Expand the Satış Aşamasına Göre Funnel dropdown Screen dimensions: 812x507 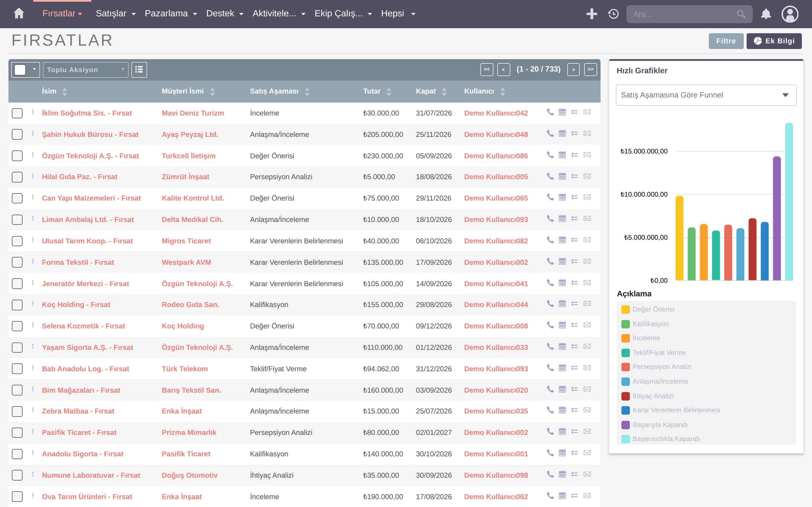pyautogui.click(x=706, y=95)
